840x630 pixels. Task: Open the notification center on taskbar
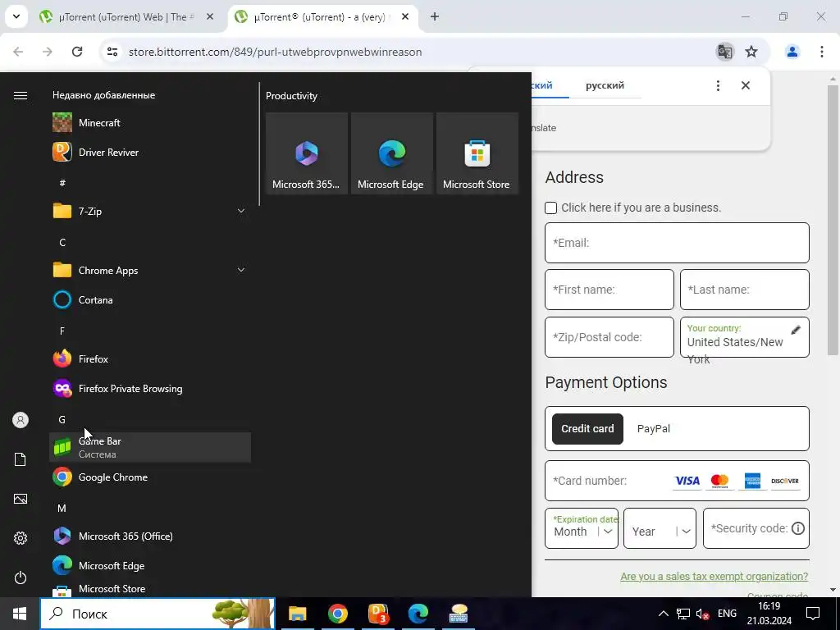813,614
